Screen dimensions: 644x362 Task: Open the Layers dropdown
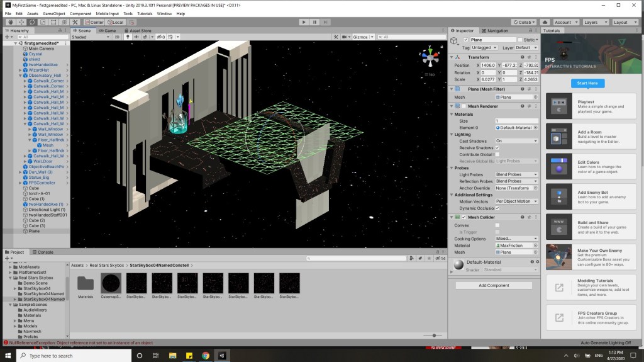(x=594, y=22)
